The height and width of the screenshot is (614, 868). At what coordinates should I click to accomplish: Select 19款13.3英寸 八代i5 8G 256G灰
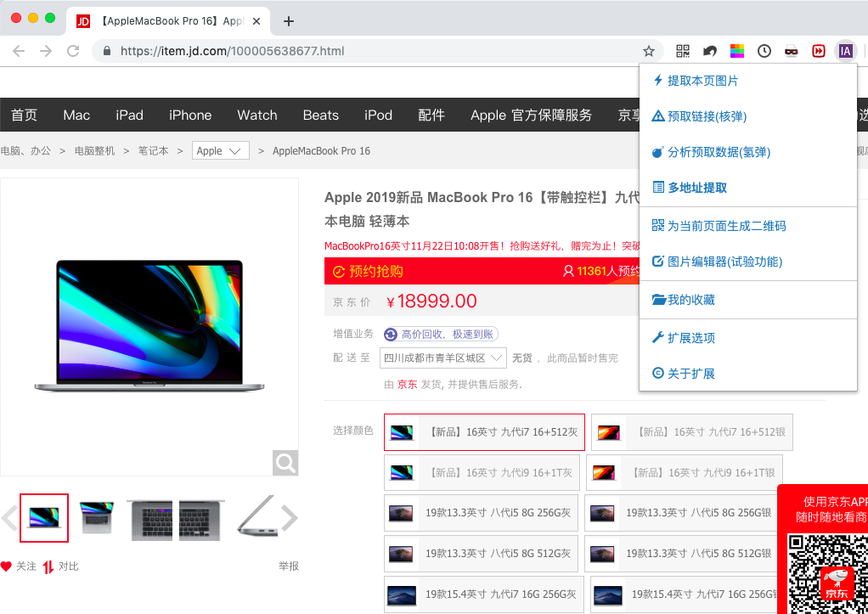tap(481, 513)
